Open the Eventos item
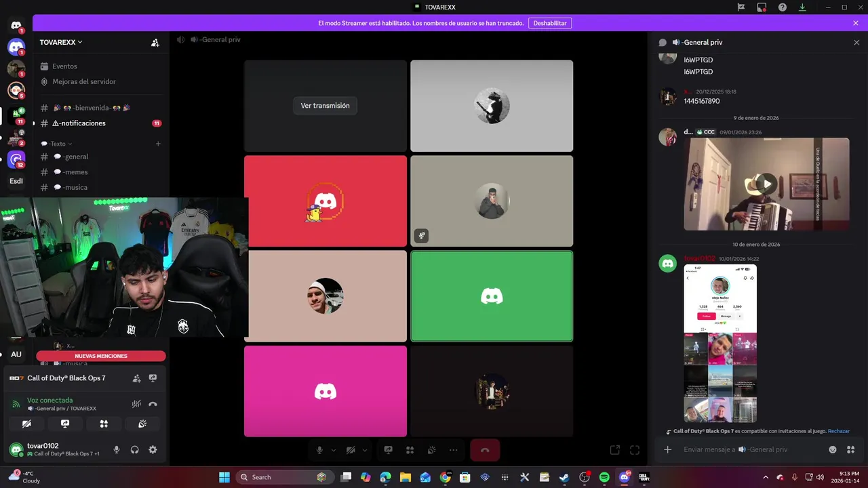868x488 pixels. pos(100,66)
